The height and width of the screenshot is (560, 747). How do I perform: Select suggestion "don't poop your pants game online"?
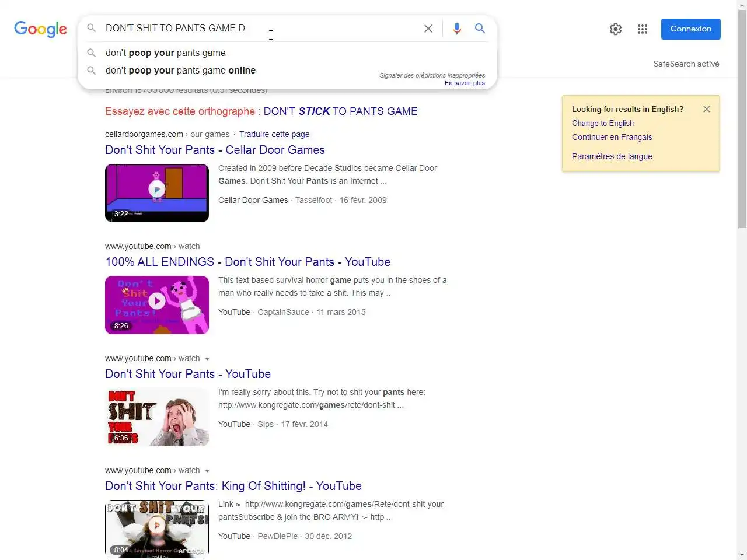(180, 70)
